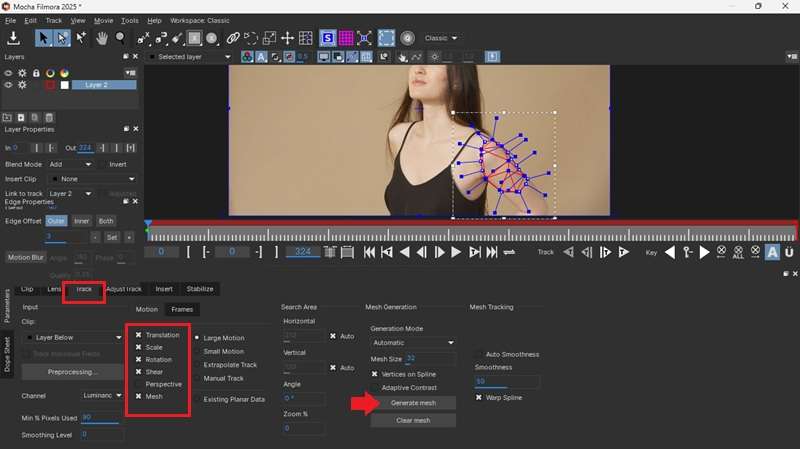This screenshot has height=449, width=800.
Task: Open the Blend Mode Add dropdown
Action: pos(70,164)
